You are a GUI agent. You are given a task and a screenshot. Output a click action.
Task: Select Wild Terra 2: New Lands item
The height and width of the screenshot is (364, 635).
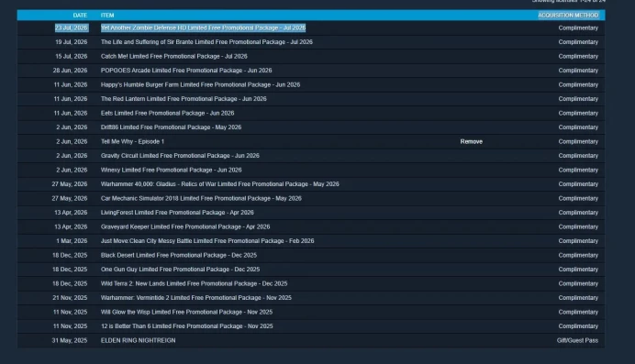(x=194, y=283)
